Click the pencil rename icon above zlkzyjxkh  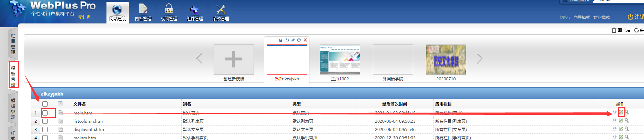click(293, 40)
